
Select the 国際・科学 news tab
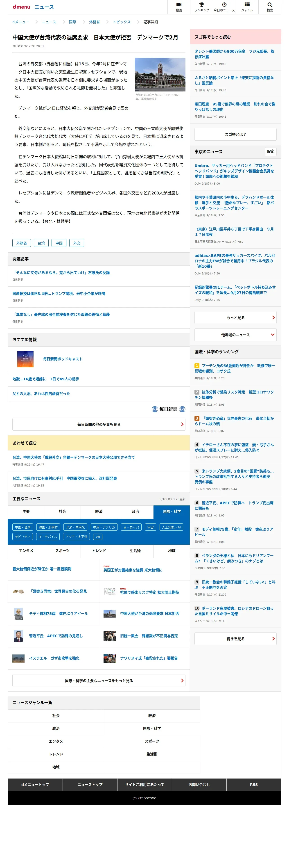tap(172, 512)
